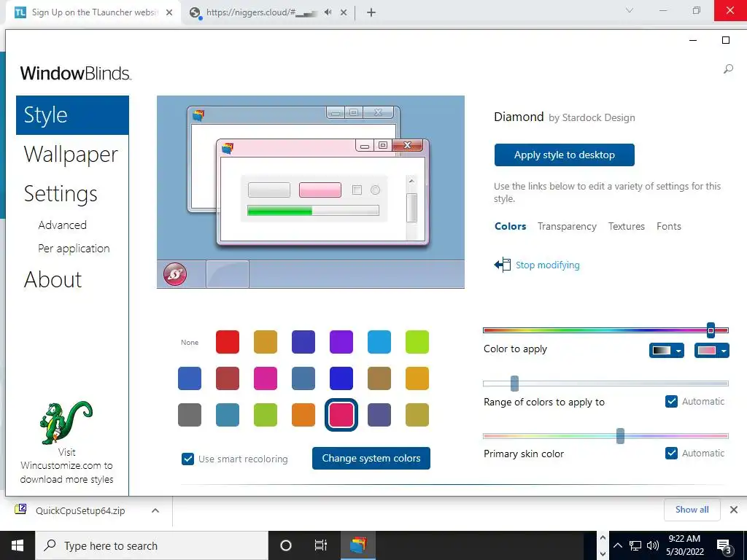Image resolution: width=747 pixels, height=560 pixels.
Task: Expand QuickCpuSetup64.zip download options chevron
Action: pos(155,510)
